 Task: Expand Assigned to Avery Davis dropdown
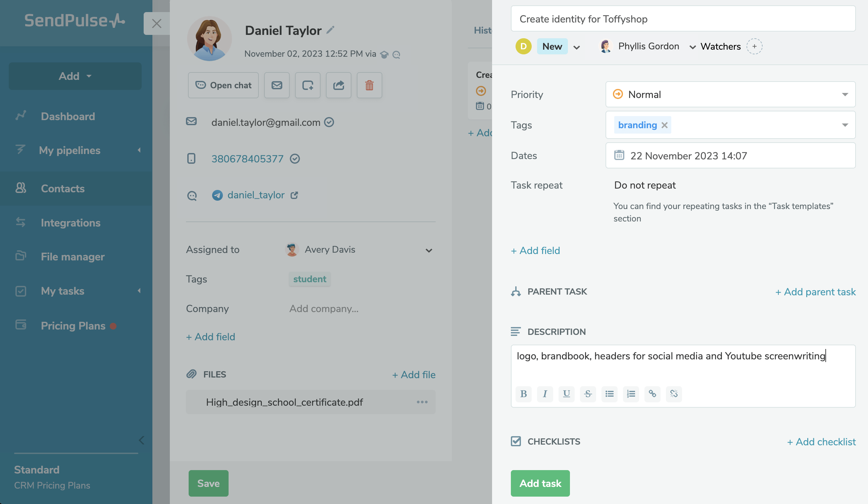429,250
